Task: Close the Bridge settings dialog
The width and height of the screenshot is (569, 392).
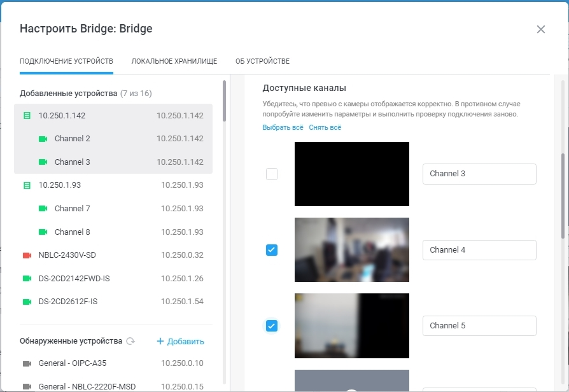Action: coord(541,29)
